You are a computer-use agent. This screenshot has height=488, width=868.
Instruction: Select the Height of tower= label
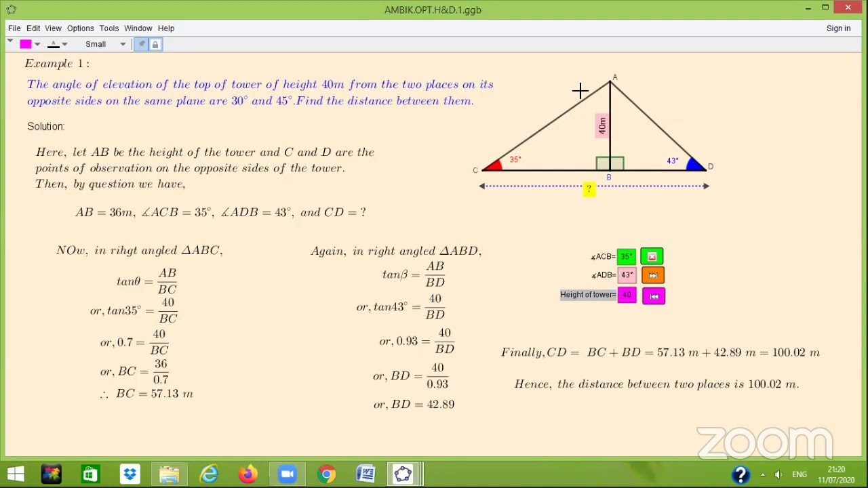tap(588, 295)
